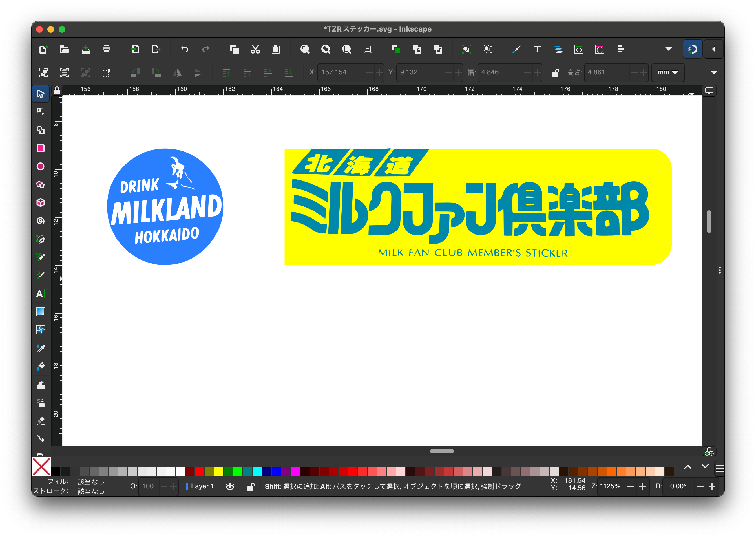Select the Spiral tool
Viewport: 756px width, 538px height.
click(41, 221)
